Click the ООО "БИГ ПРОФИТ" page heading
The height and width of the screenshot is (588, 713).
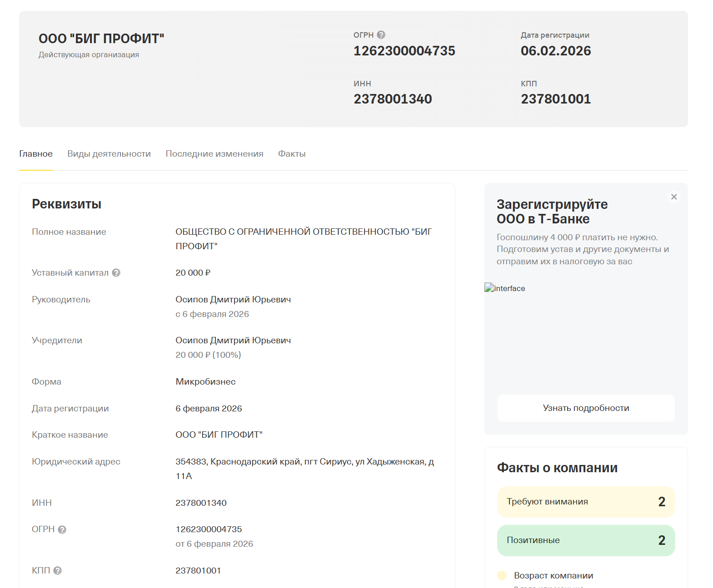(101, 39)
